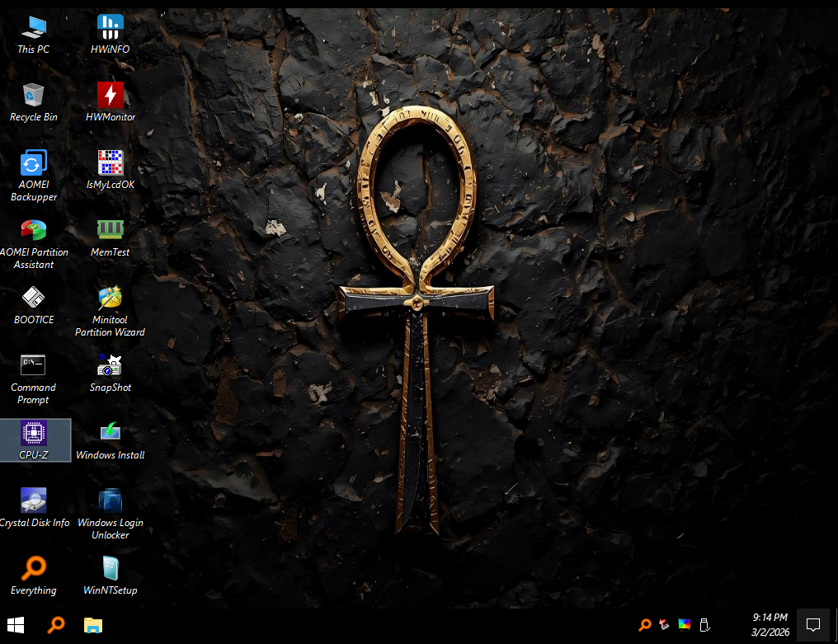The image size is (838, 644).
Task: Open the notification action center
Action: click(812, 624)
